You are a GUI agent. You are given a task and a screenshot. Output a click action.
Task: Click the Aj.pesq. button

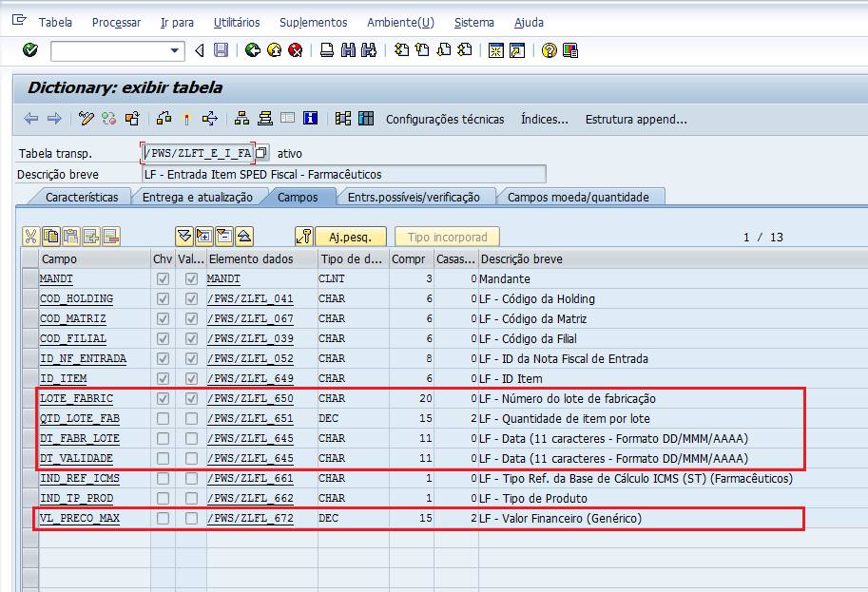point(351,237)
